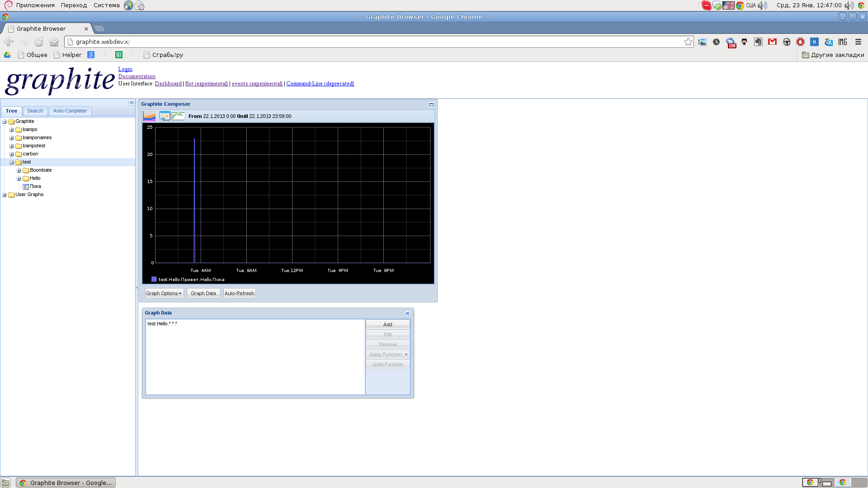Click the update graph green arrow icon

click(178, 116)
